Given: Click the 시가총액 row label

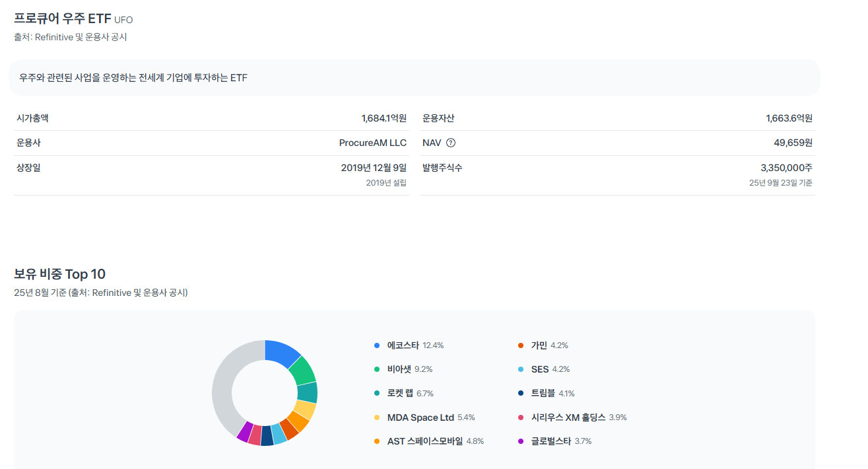Looking at the screenshot, I should (32, 118).
